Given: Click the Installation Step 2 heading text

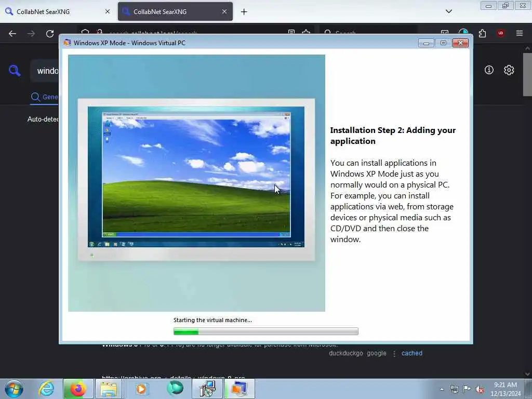Looking at the screenshot, I should [393, 136].
